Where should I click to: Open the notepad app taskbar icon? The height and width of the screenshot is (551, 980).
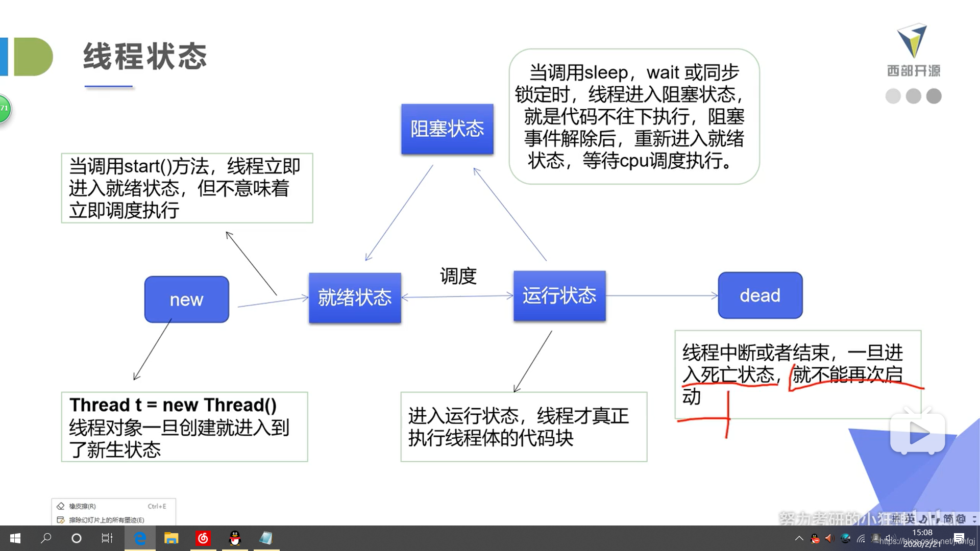point(266,538)
